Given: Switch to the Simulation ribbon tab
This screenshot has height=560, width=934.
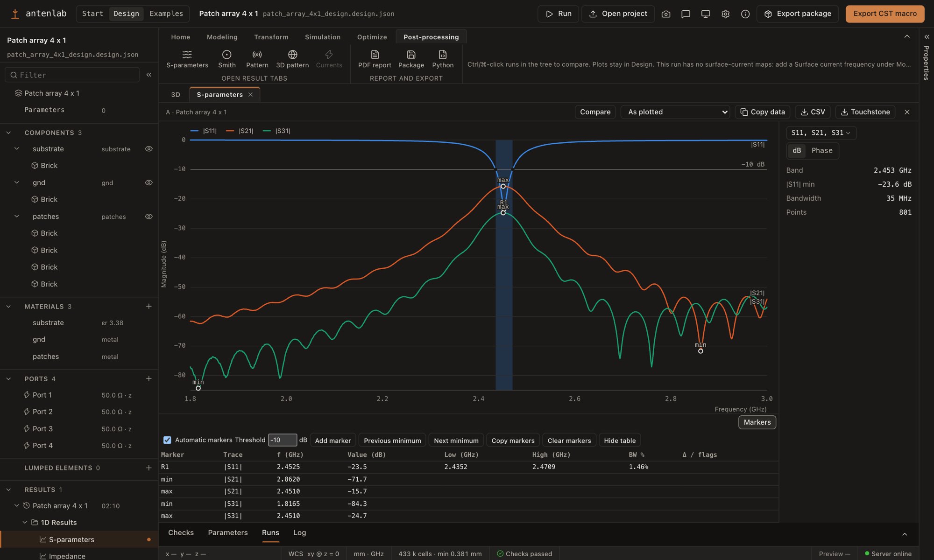Looking at the screenshot, I should point(323,37).
